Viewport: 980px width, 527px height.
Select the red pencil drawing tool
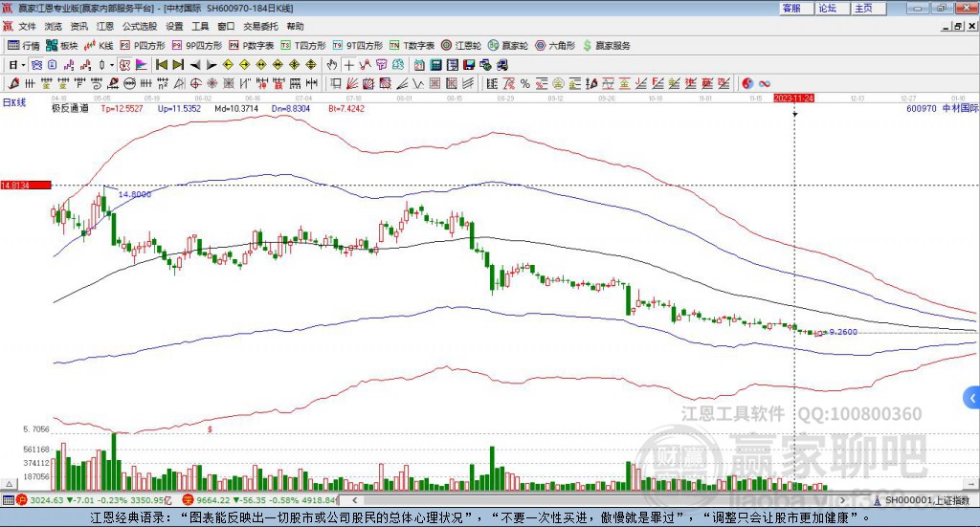13,83
